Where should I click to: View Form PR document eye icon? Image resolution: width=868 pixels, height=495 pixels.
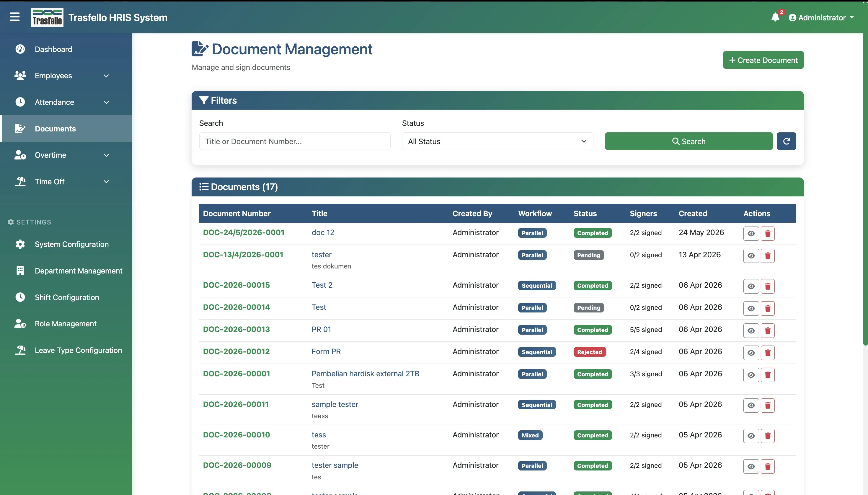tap(751, 353)
